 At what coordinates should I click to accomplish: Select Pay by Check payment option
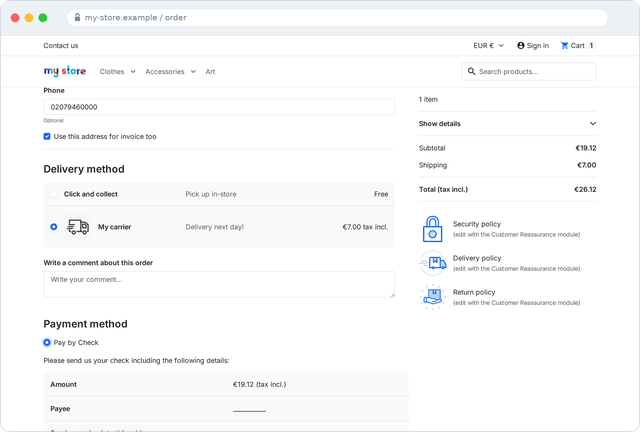(x=47, y=342)
